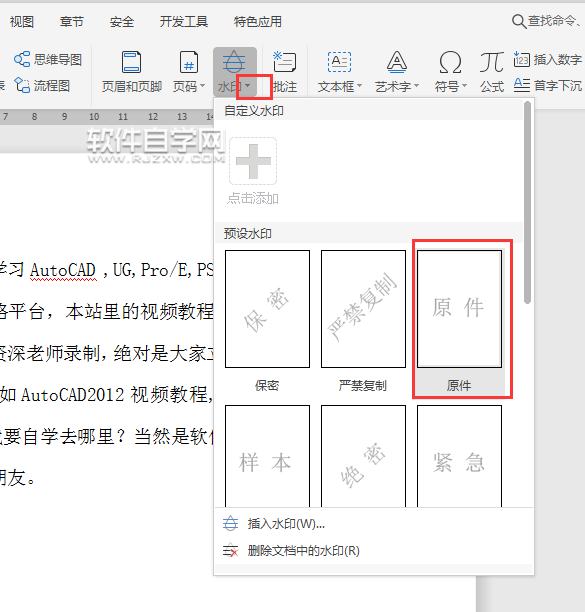The width and height of the screenshot is (585, 612).
Task: Click the 文本框 text box icon
Action: (x=339, y=62)
